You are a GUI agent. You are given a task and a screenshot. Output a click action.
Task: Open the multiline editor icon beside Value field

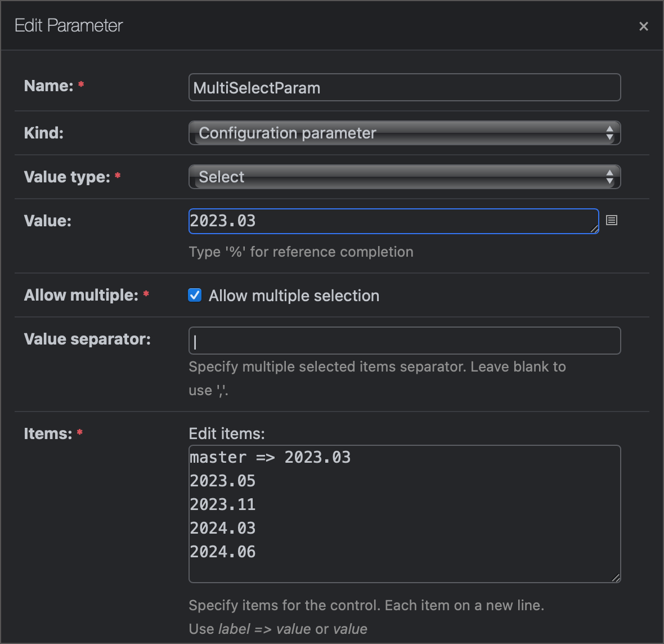pos(612,221)
